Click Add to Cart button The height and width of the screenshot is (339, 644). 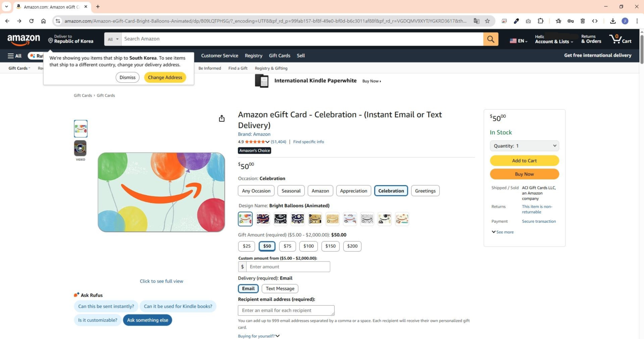coord(524,160)
